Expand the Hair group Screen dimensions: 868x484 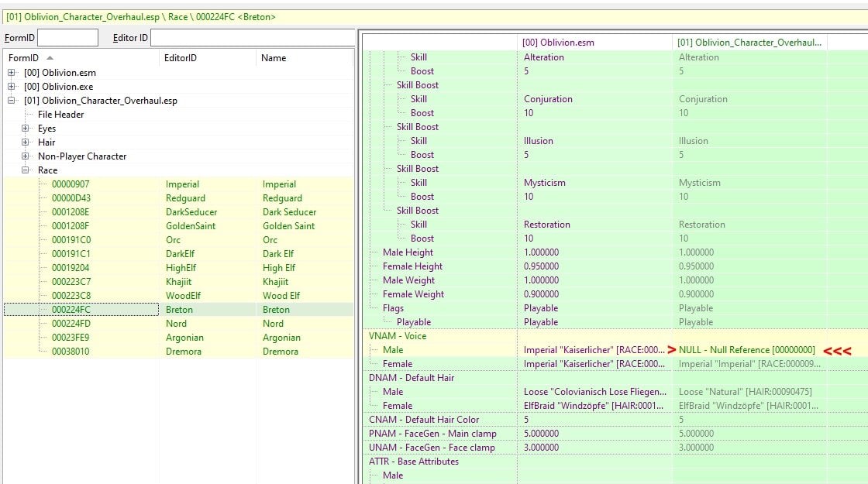(25, 142)
